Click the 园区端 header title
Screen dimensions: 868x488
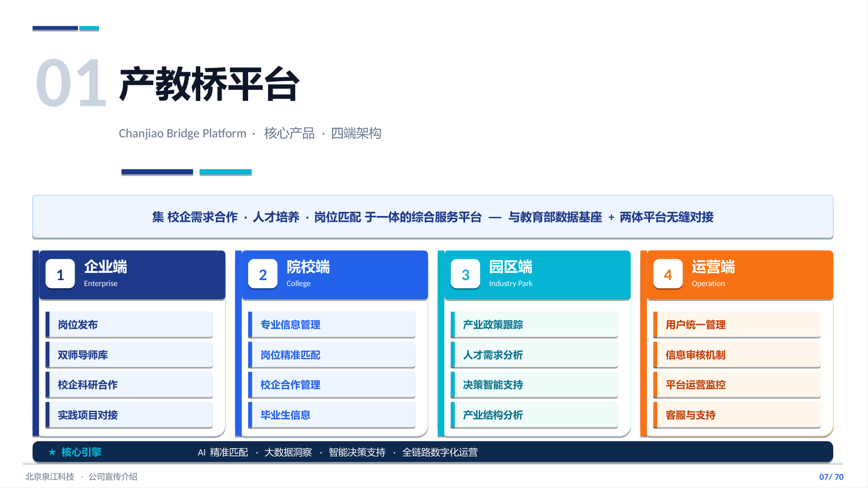(x=510, y=267)
